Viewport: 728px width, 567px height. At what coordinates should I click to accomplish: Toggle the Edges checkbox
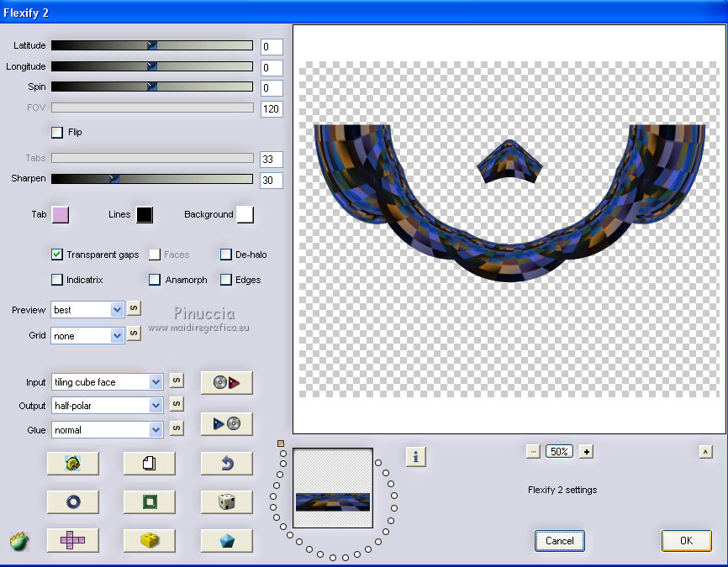pos(226,280)
